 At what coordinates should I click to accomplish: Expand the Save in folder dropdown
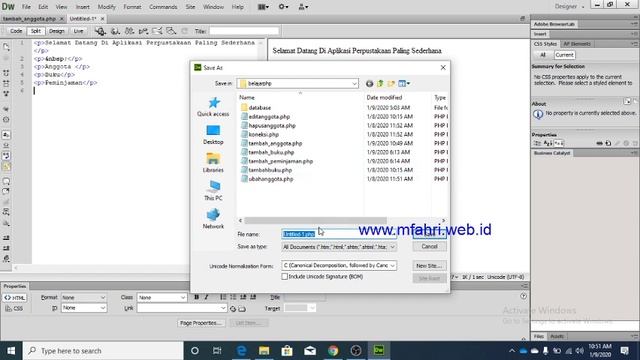tap(354, 84)
